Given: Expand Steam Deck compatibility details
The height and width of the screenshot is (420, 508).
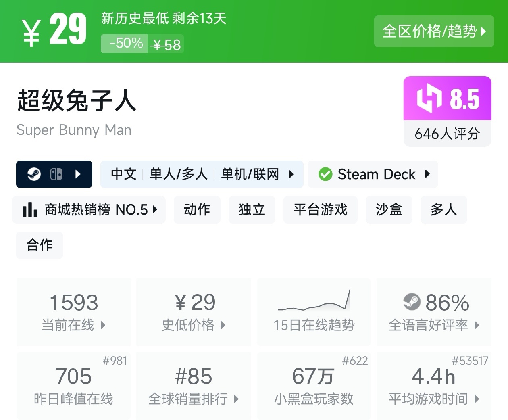Looking at the screenshot, I should pyautogui.click(x=427, y=174).
